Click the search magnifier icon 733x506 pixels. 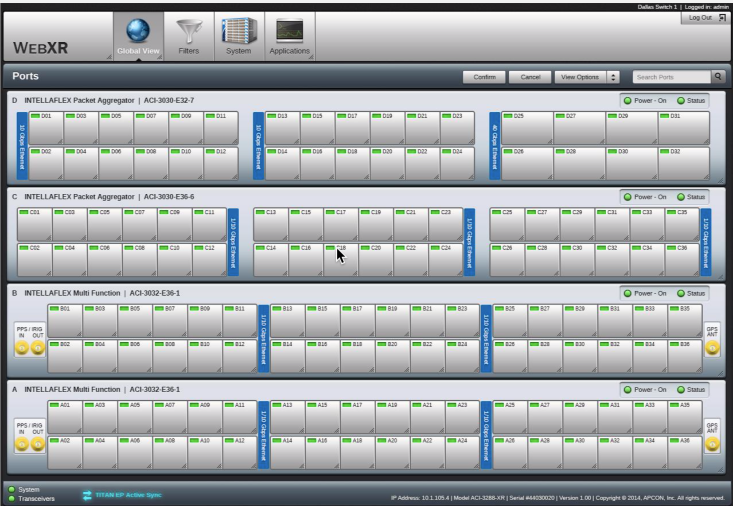coord(718,77)
